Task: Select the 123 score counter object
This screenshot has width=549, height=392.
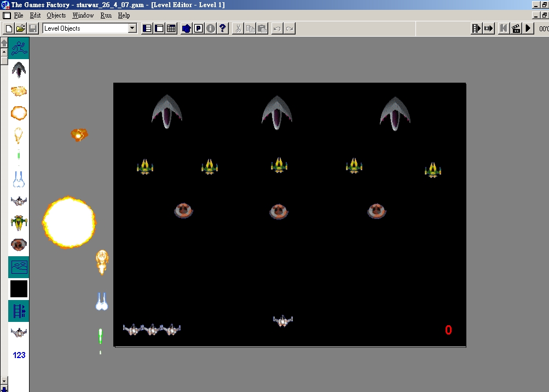Action: 19,355
